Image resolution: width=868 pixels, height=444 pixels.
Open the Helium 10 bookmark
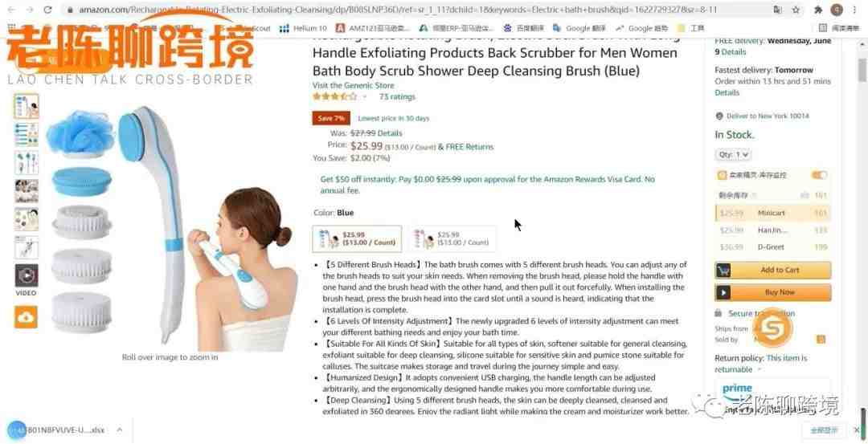pyautogui.click(x=303, y=28)
